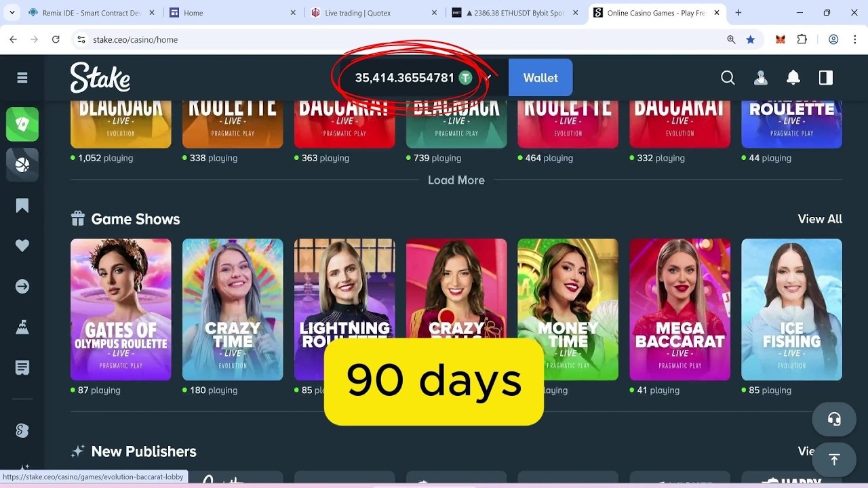Open the news document icon in sidebar
The height and width of the screenshot is (488, 868).
(22, 368)
